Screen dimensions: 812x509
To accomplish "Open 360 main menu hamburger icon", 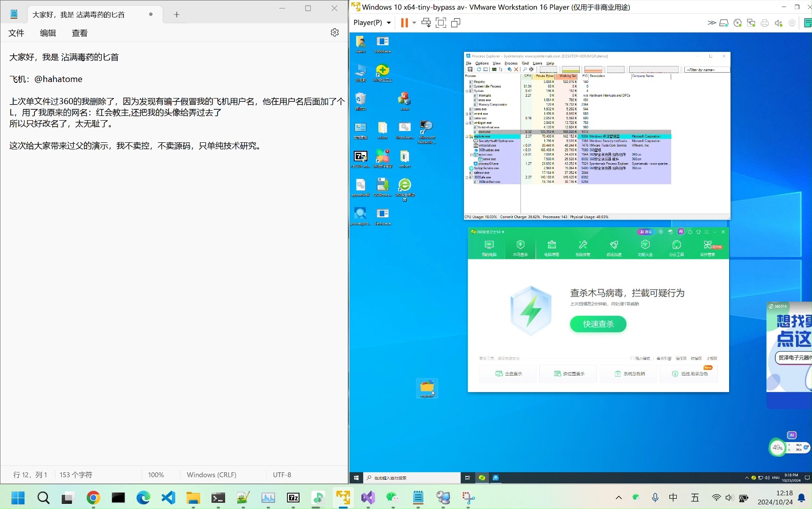I will tap(706, 232).
